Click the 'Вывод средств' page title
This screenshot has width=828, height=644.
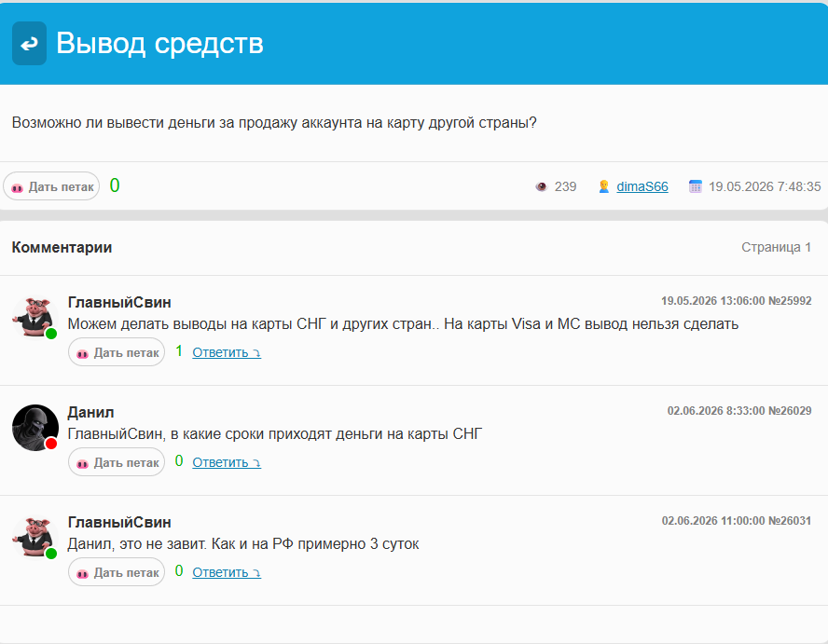click(159, 43)
